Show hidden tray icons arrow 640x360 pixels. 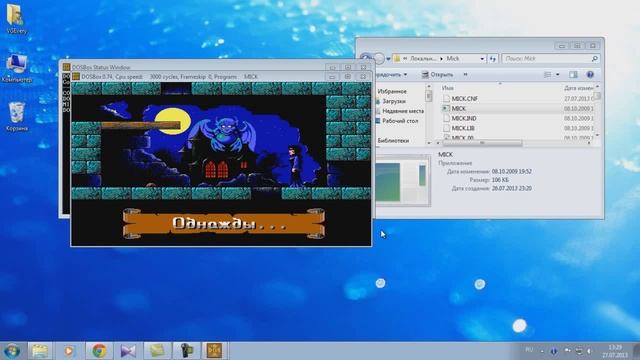(542, 351)
